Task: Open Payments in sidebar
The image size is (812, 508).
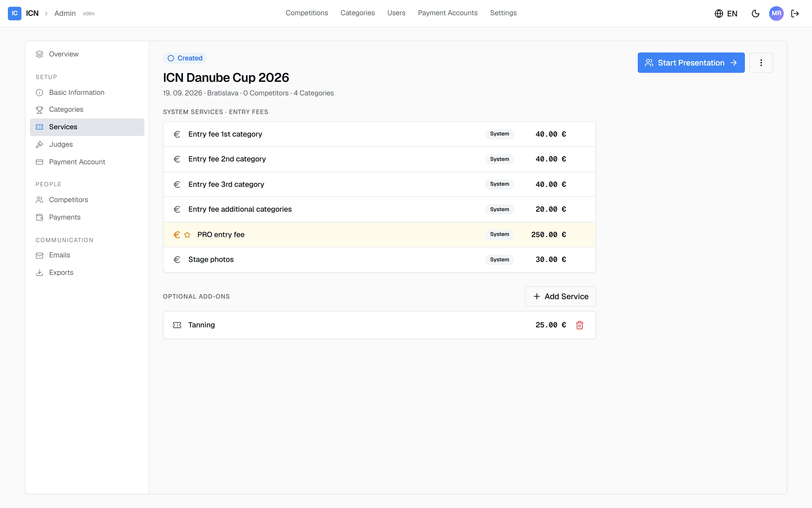Action: 87,217
